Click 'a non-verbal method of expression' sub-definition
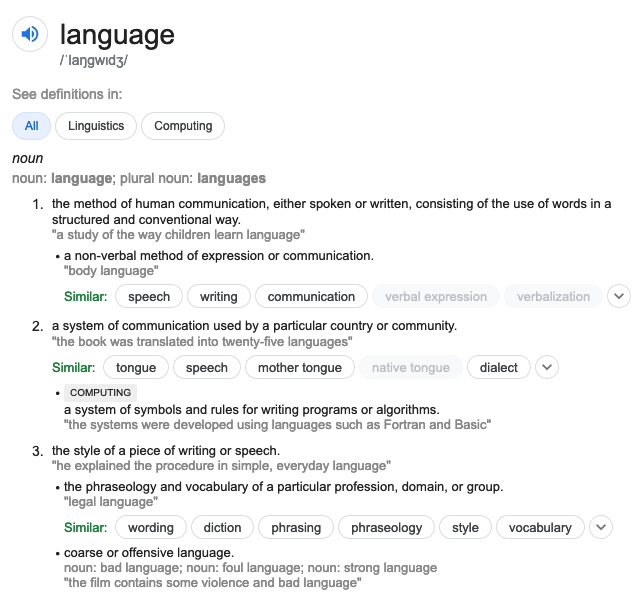This screenshot has height=602, width=638. [219, 256]
